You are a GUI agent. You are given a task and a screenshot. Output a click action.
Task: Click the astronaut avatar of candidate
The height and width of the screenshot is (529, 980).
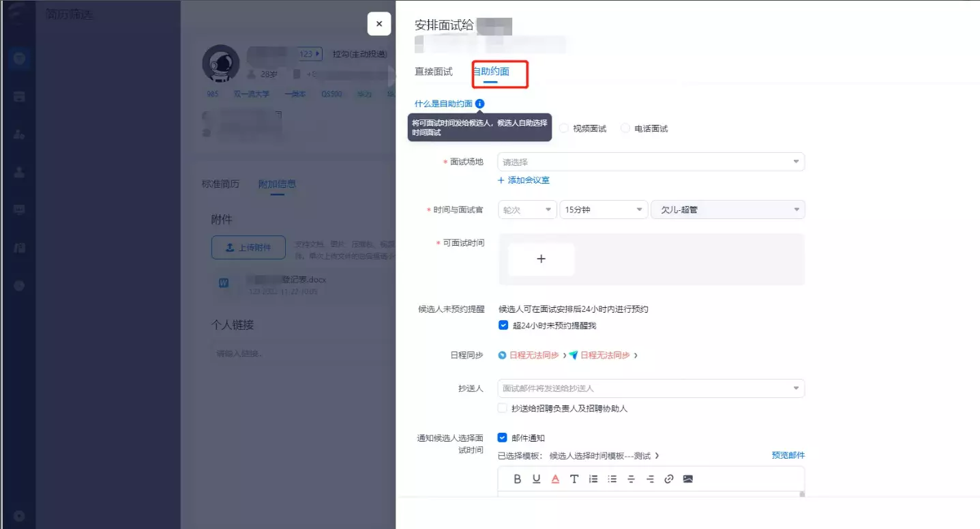coord(221,63)
